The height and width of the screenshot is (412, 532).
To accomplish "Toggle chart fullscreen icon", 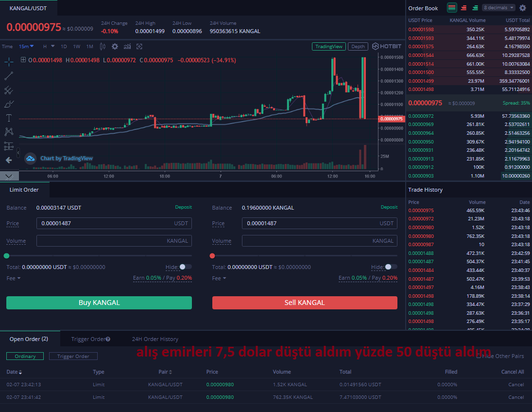I will 139,47.
